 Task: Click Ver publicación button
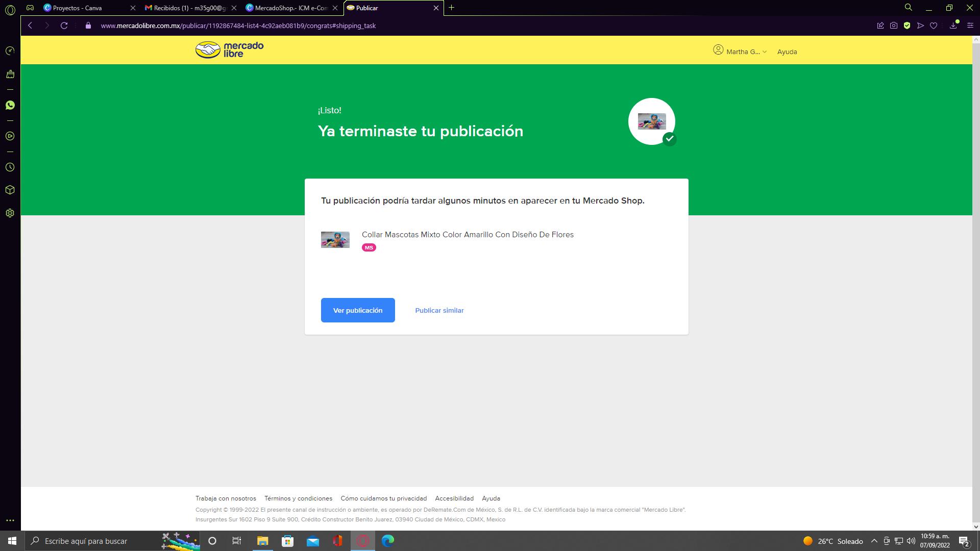point(357,310)
